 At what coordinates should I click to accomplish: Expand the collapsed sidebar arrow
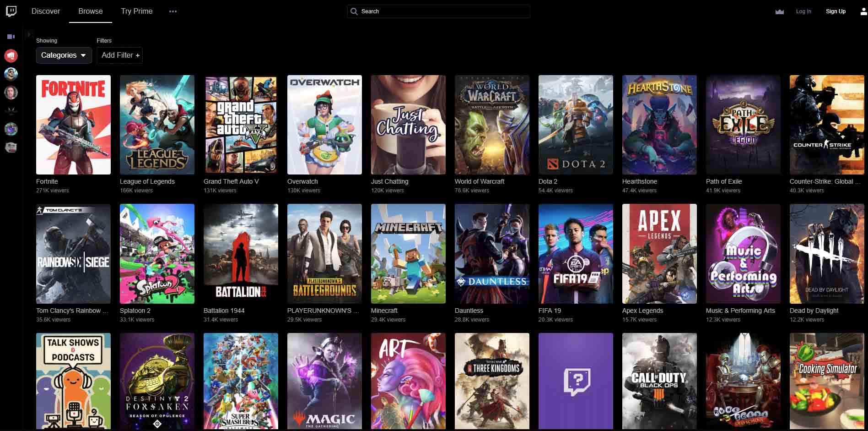[29, 34]
